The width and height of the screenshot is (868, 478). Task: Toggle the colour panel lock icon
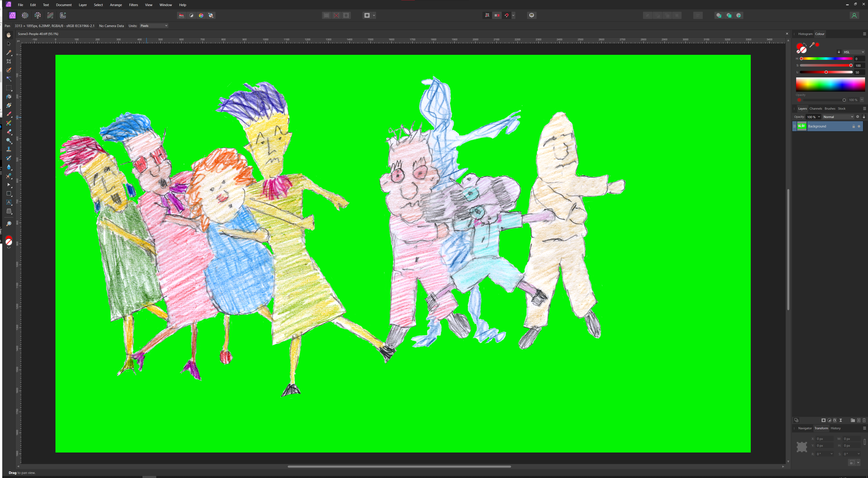click(x=839, y=52)
